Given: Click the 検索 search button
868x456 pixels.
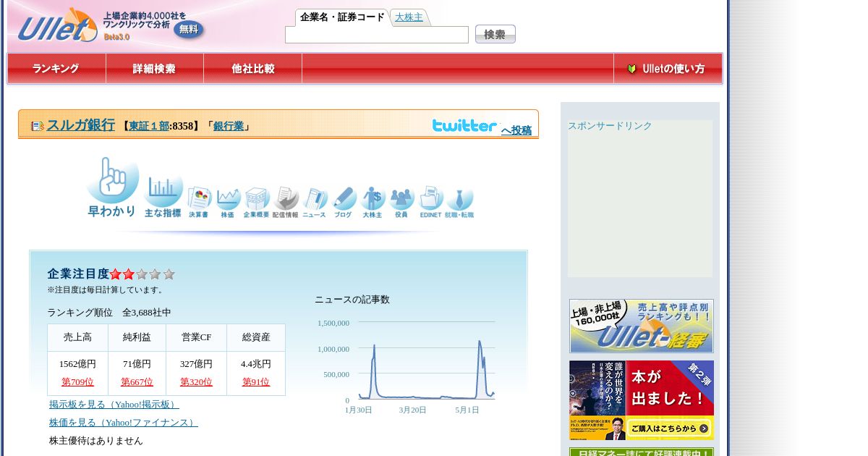Looking at the screenshot, I should pos(495,34).
